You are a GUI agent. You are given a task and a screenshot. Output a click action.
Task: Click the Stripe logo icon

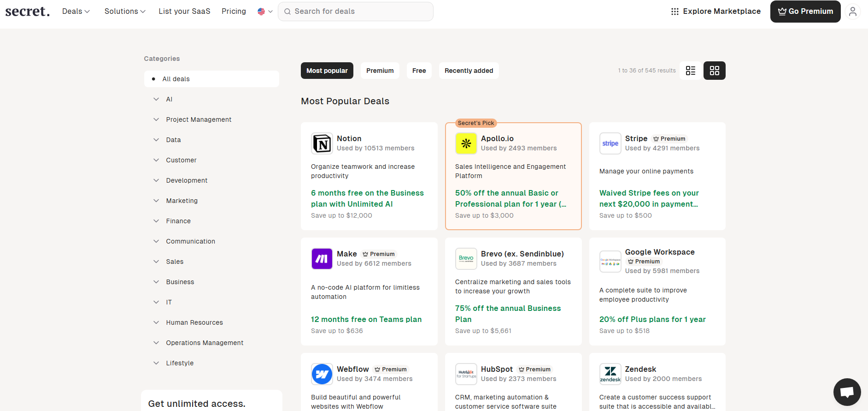pos(610,143)
